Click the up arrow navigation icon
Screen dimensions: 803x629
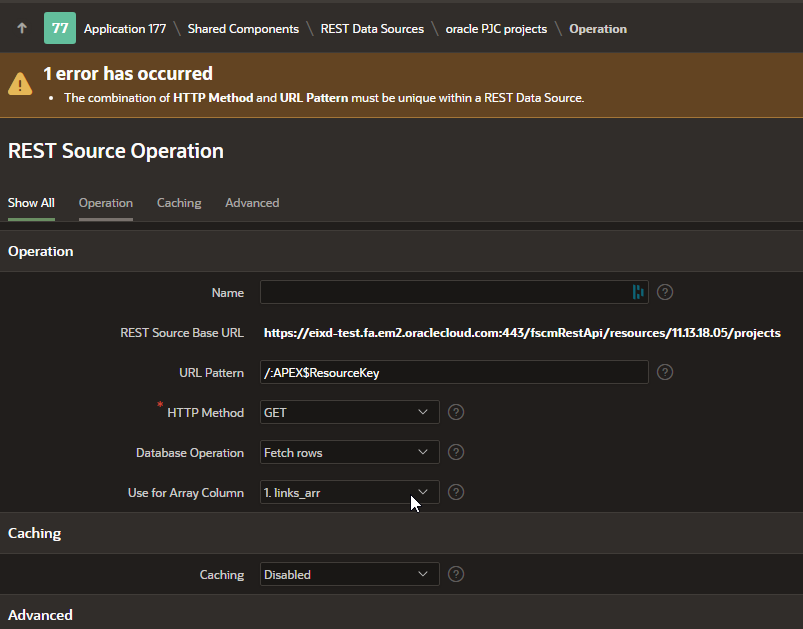point(21,28)
